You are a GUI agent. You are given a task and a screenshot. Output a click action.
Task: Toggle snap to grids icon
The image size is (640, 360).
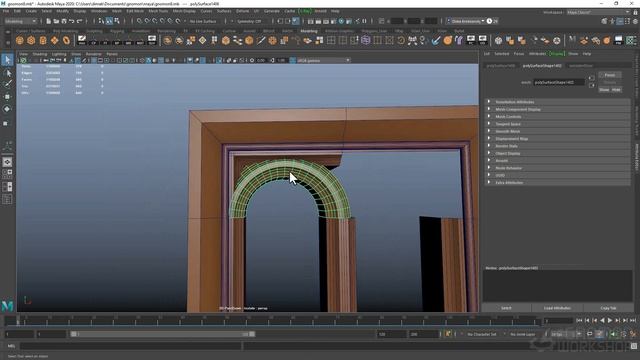tap(139, 21)
